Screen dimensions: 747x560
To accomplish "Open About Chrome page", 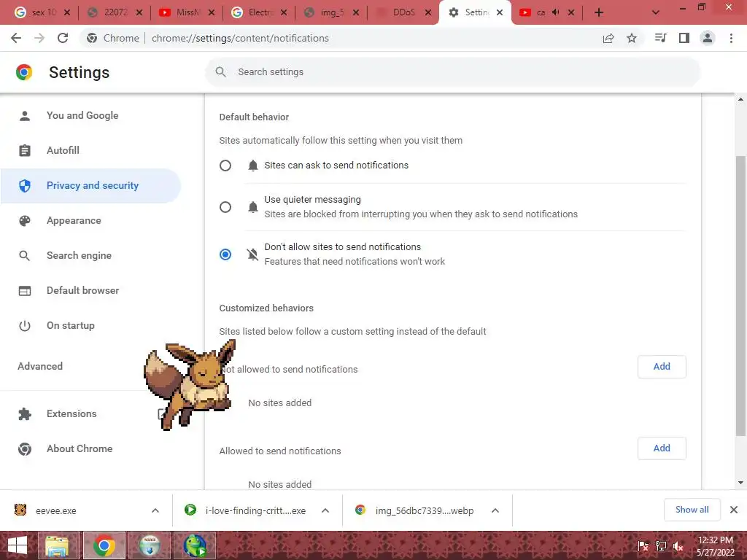I will coord(80,448).
